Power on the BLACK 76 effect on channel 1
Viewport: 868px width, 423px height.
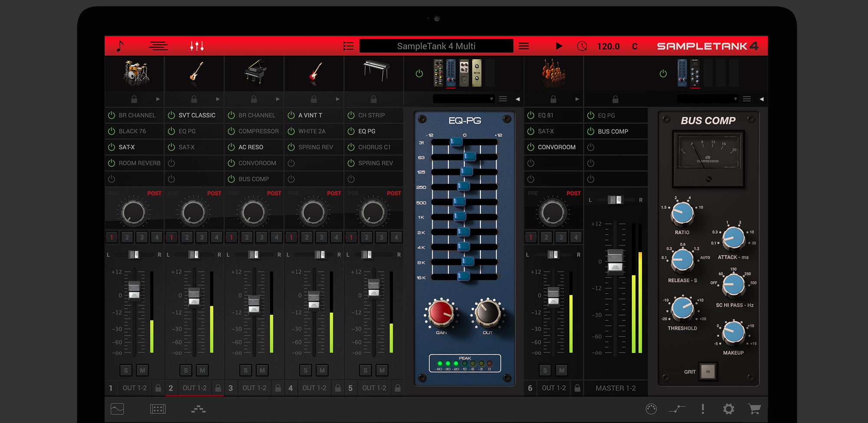coord(112,131)
